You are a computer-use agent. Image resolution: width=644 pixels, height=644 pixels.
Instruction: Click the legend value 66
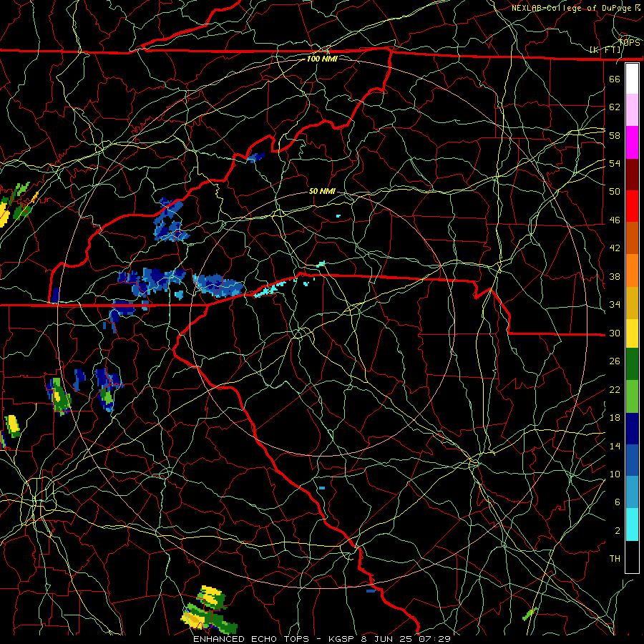tap(615, 79)
